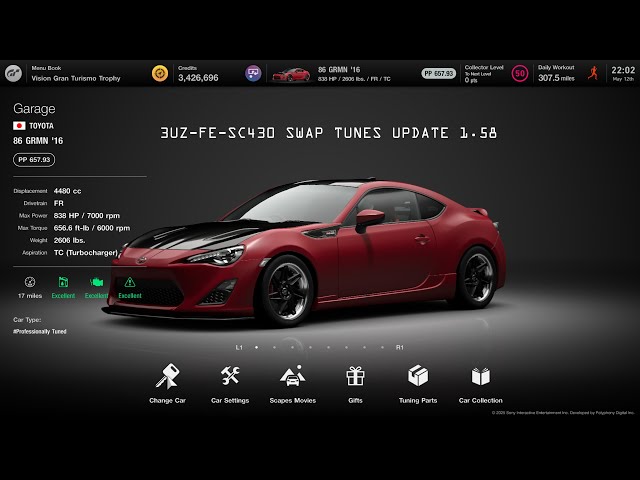Click the engine condition icon
This screenshot has width=640, height=480.
pyautogui.click(x=97, y=282)
